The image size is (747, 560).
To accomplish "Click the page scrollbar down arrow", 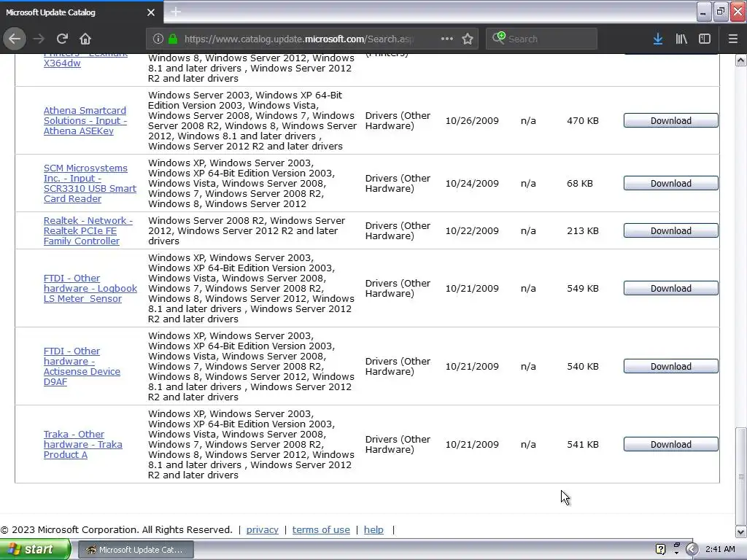I will pyautogui.click(x=740, y=532).
